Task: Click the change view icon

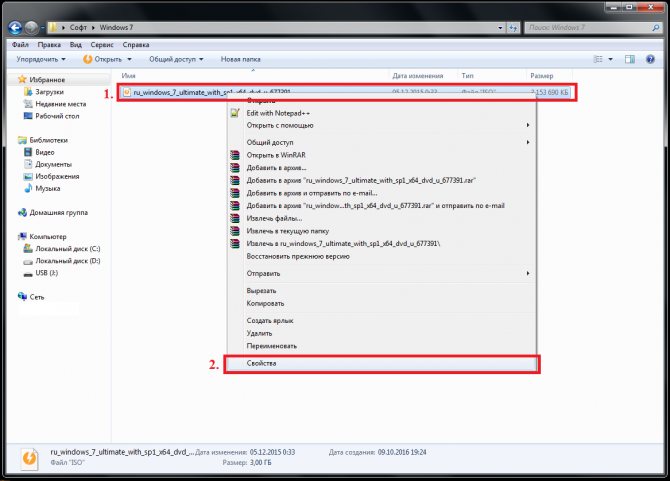Action: 599,59
